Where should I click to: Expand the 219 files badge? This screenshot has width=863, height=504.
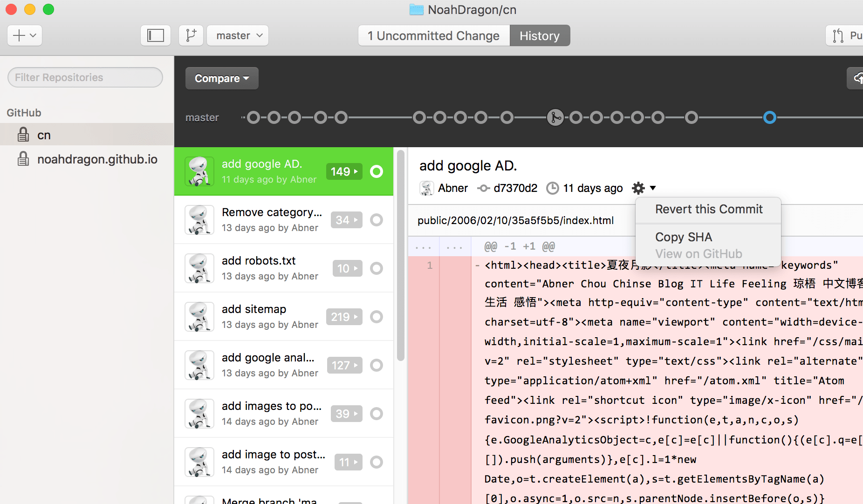(x=344, y=317)
